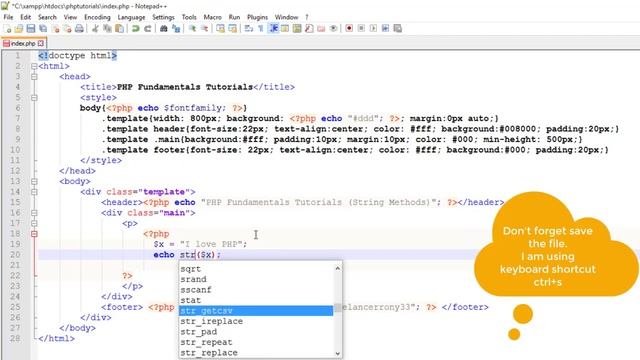Screen dimensions: 640x360
Task: Choose sqrt from the autocomplete list
Action: (x=256, y=269)
